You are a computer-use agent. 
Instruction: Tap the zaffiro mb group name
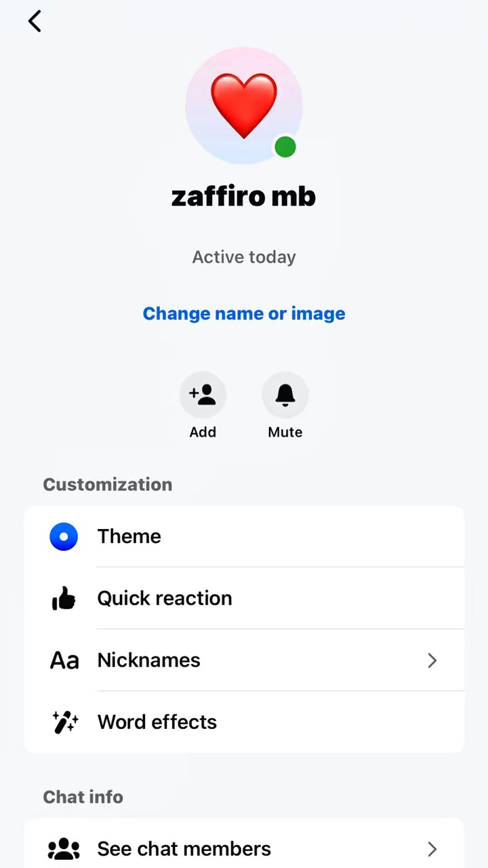click(244, 197)
